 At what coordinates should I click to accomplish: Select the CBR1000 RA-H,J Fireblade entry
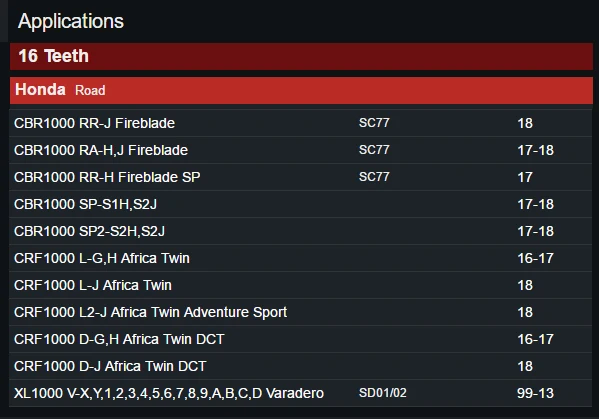301,150
